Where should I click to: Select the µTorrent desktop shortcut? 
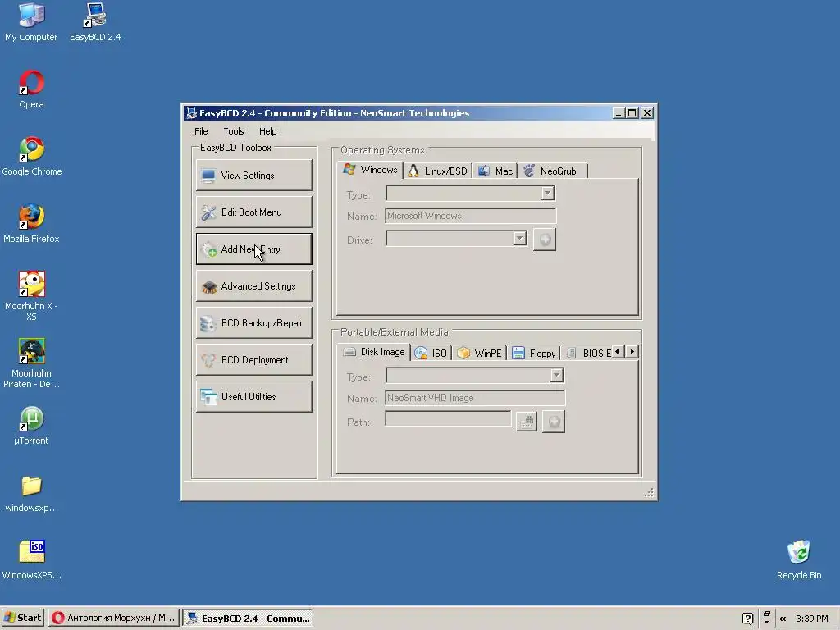coord(31,426)
